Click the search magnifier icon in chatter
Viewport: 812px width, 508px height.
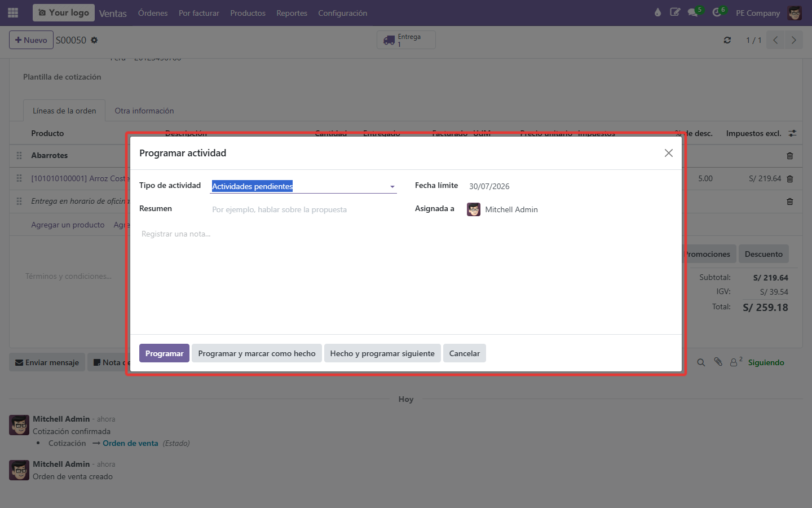(701, 362)
